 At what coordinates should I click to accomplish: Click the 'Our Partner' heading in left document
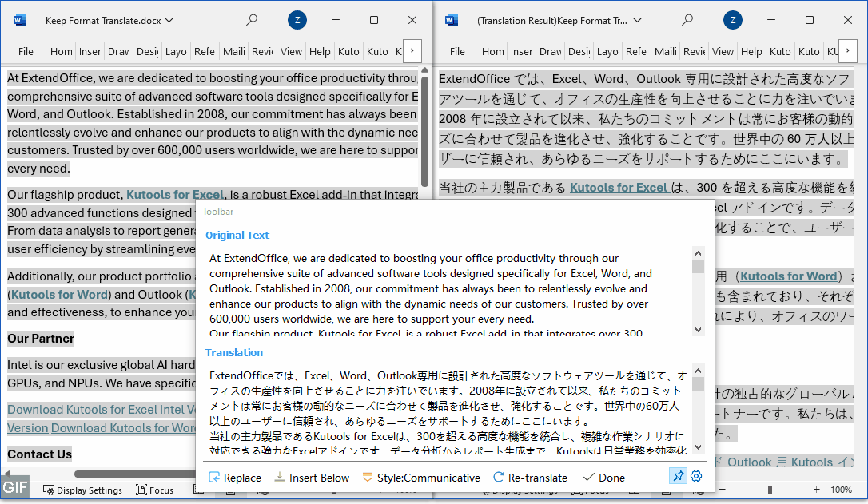coord(41,339)
